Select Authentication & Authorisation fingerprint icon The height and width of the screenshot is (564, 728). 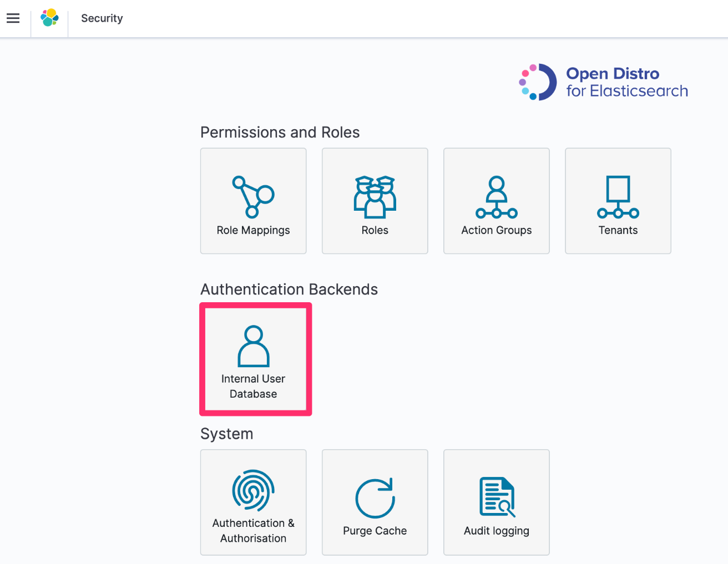pos(253,491)
